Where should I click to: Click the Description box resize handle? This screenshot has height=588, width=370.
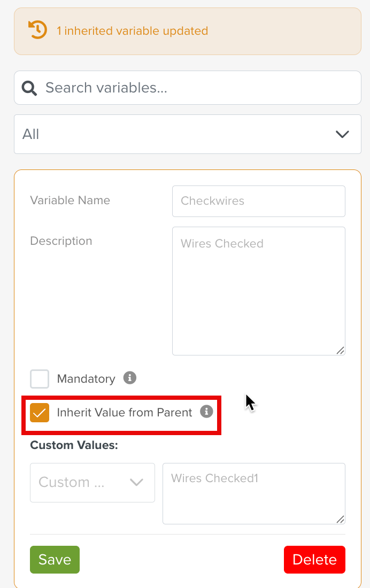click(340, 350)
